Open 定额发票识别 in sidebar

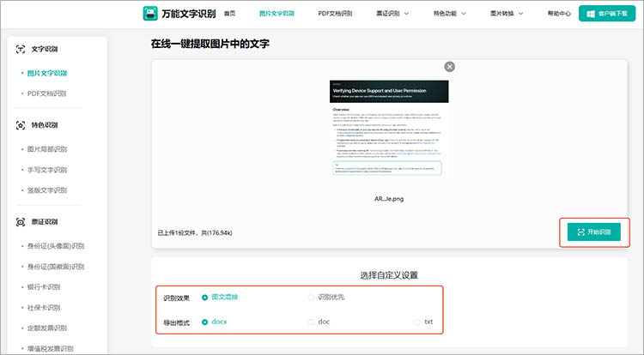(47, 328)
